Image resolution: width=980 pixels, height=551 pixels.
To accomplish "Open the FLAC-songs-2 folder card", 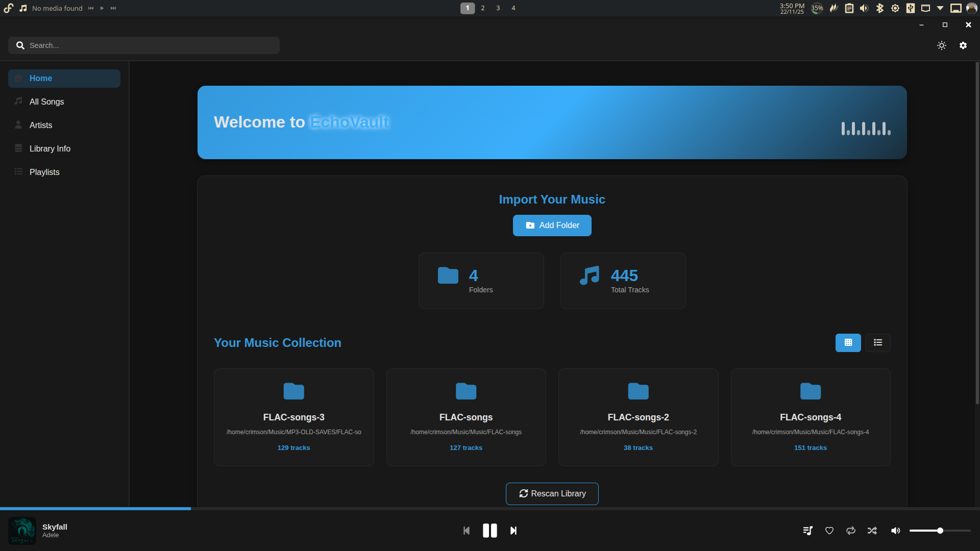I will [638, 417].
